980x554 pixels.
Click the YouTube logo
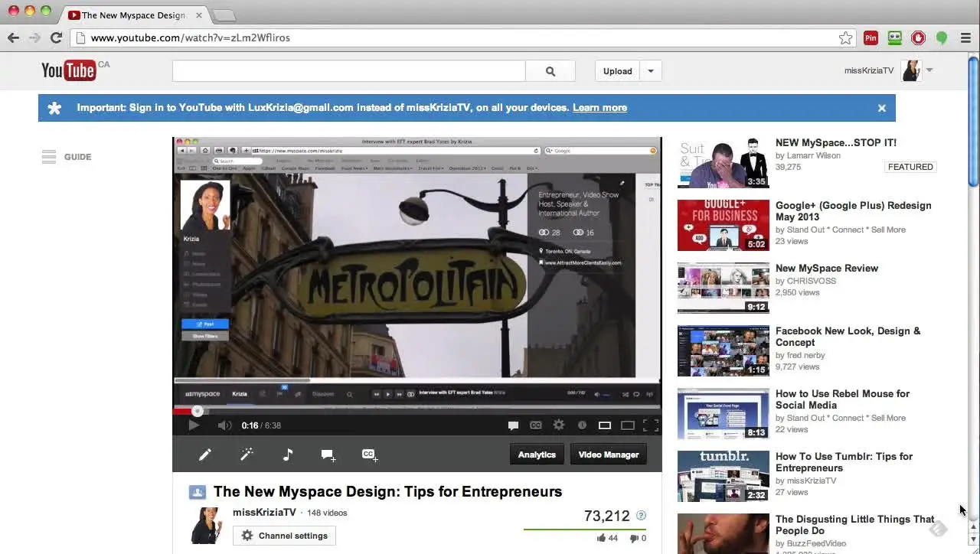pos(69,70)
